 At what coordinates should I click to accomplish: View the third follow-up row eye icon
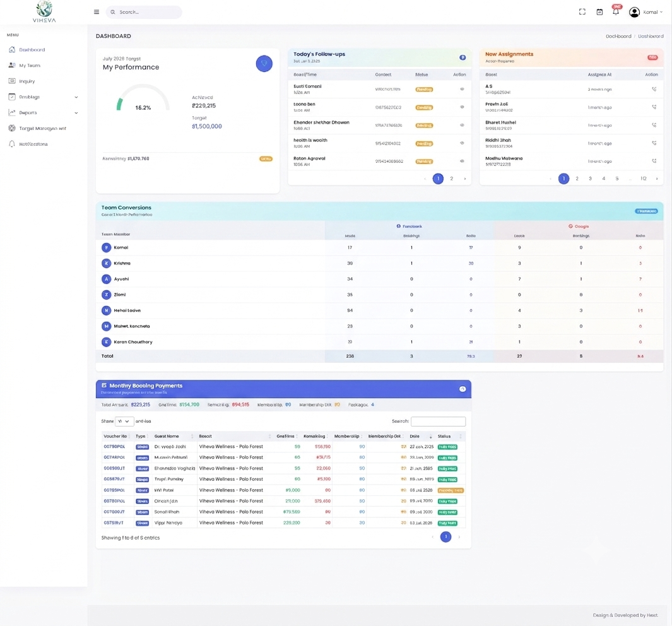(462, 125)
